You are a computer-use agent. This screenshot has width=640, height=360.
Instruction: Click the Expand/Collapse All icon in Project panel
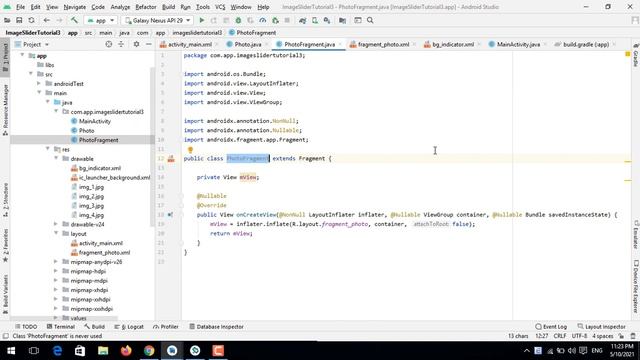(x=121, y=44)
